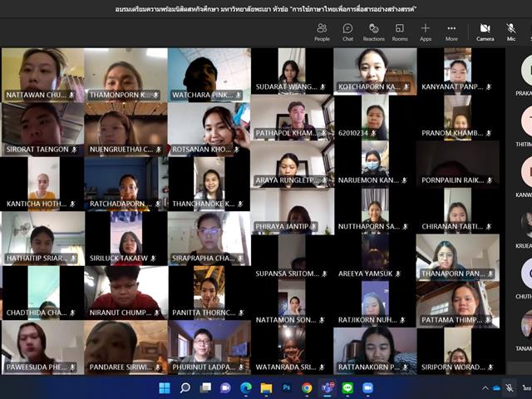
Task: Select THANAPORN PAN video tile
Action: [x=458, y=258]
